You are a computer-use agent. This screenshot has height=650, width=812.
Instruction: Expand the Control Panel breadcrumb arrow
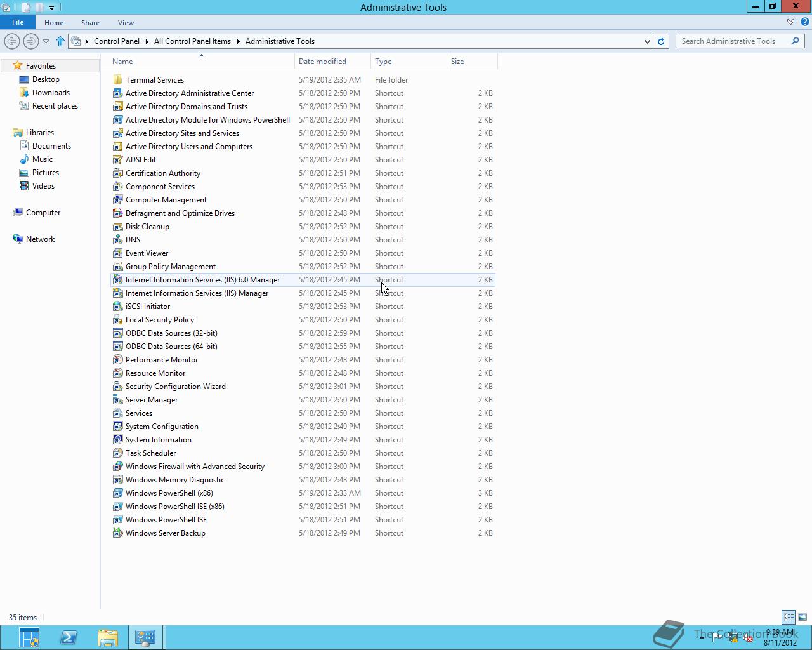tap(147, 41)
